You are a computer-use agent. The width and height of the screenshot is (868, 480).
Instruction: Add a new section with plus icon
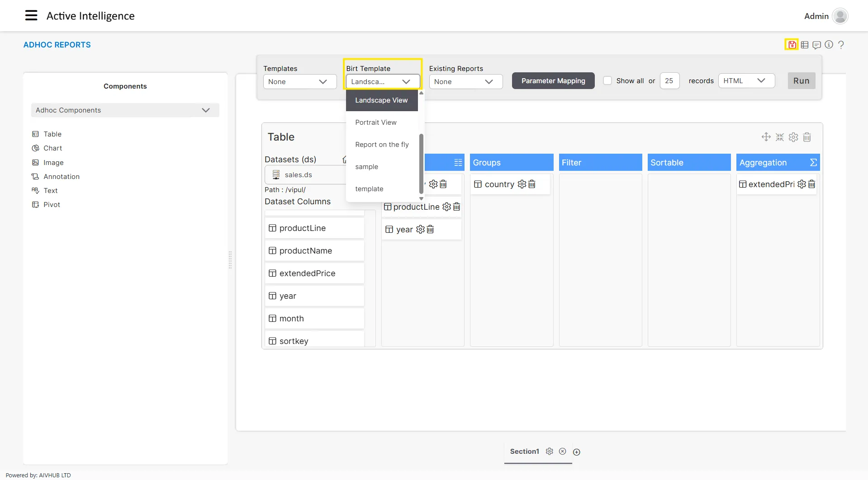[x=577, y=452]
